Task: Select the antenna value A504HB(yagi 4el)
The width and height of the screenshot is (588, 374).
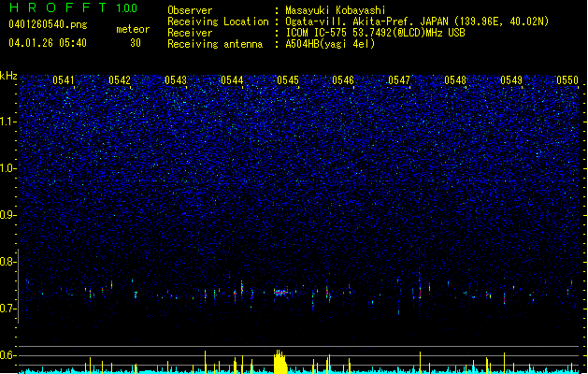Action: pyautogui.click(x=330, y=44)
